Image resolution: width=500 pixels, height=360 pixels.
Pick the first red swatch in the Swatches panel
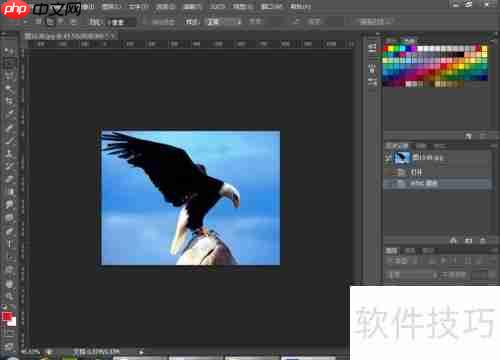(x=386, y=49)
